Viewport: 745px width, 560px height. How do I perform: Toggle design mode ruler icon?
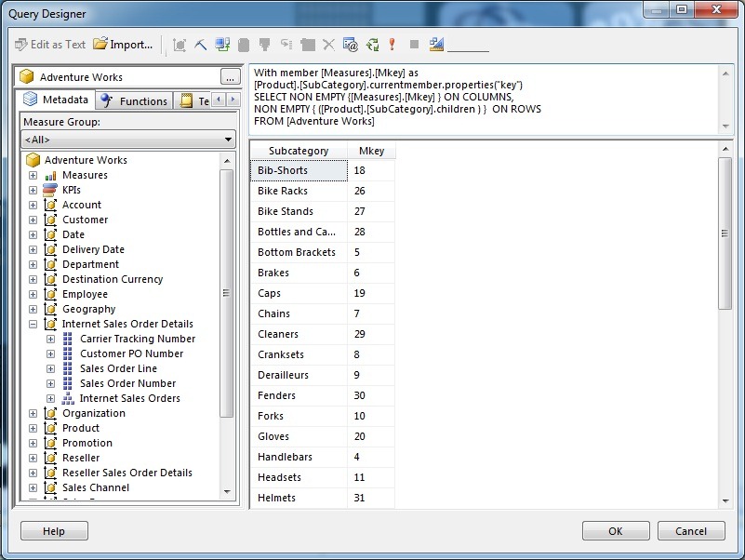[436, 45]
